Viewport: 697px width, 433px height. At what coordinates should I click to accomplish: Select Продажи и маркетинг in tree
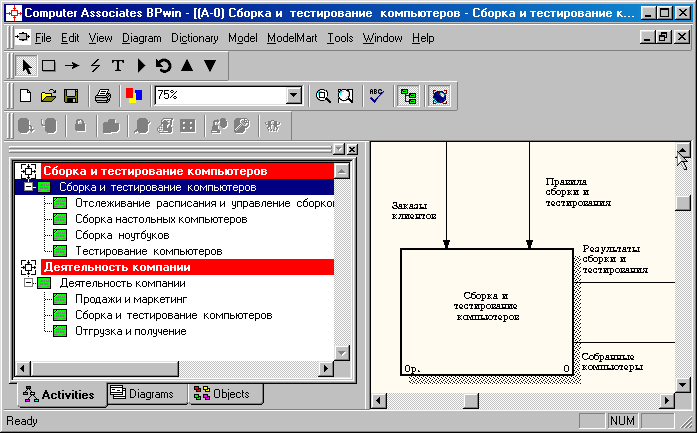(x=131, y=299)
